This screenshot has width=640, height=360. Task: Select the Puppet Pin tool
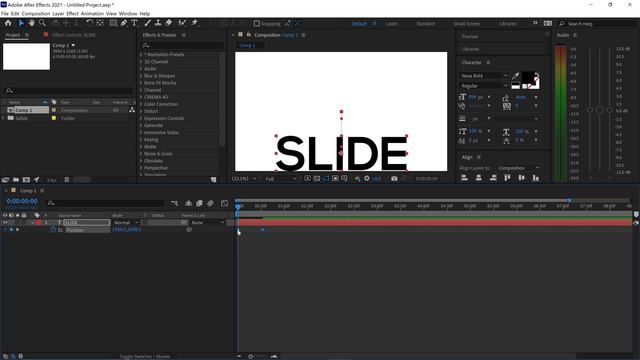click(x=194, y=23)
